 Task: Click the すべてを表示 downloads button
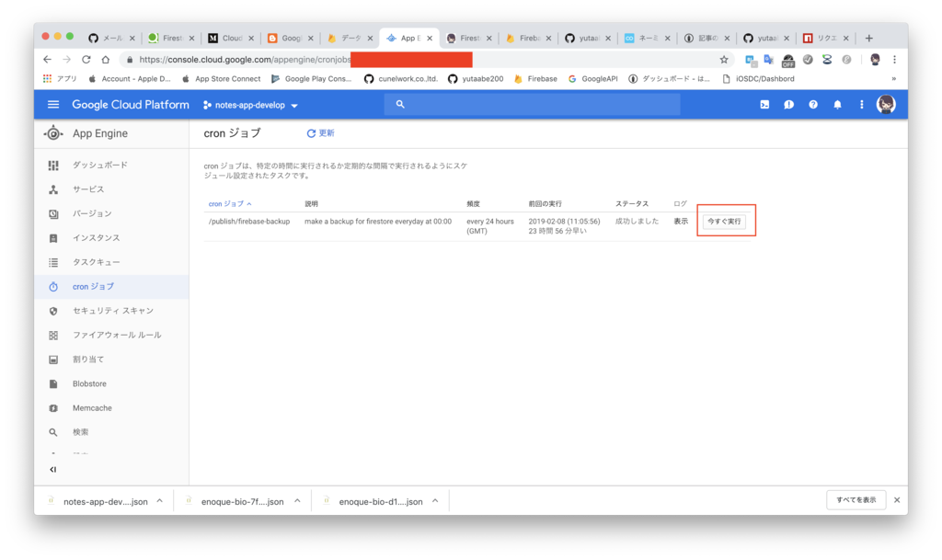pyautogui.click(x=856, y=500)
